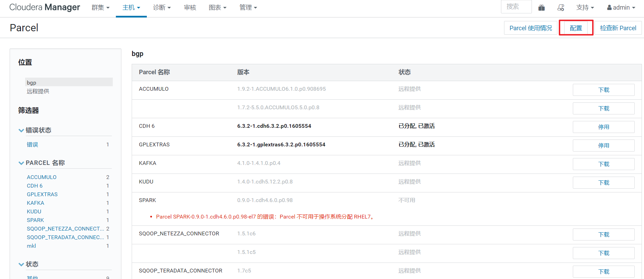644x279 pixels.
Task: Filter by CDH 6 parcel name
Action: click(x=35, y=186)
